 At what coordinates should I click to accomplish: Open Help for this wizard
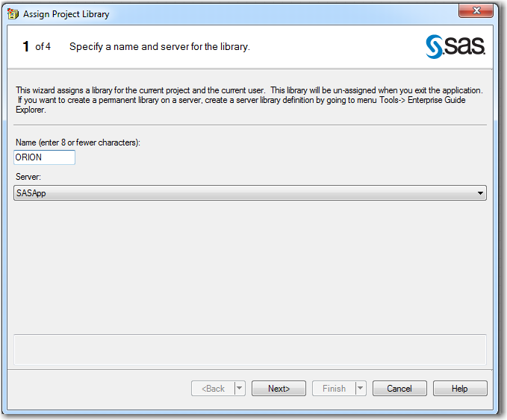pos(460,389)
